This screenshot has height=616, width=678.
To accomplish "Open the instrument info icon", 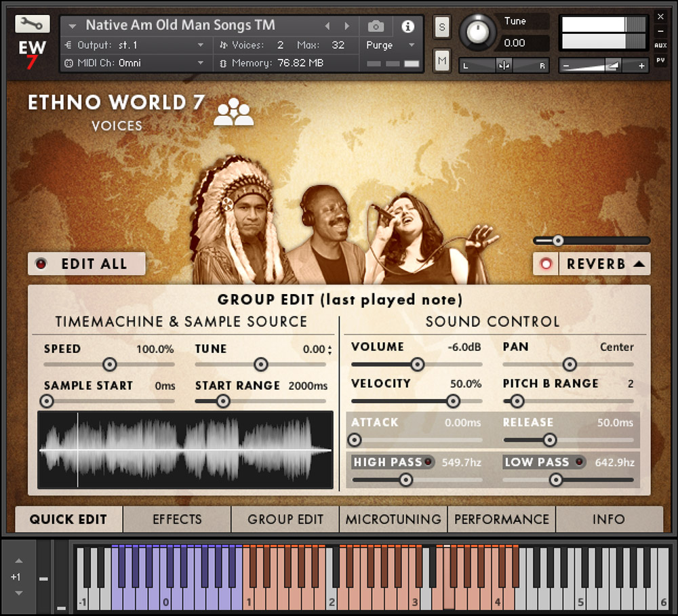I will click(x=407, y=26).
